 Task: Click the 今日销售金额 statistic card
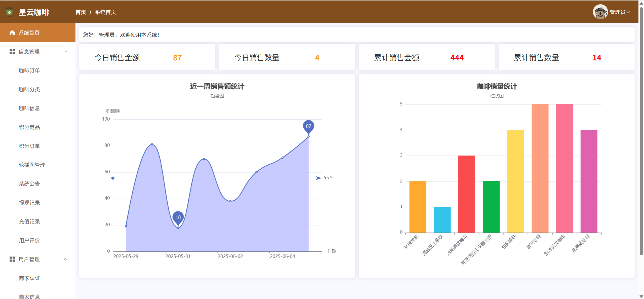[147, 57]
